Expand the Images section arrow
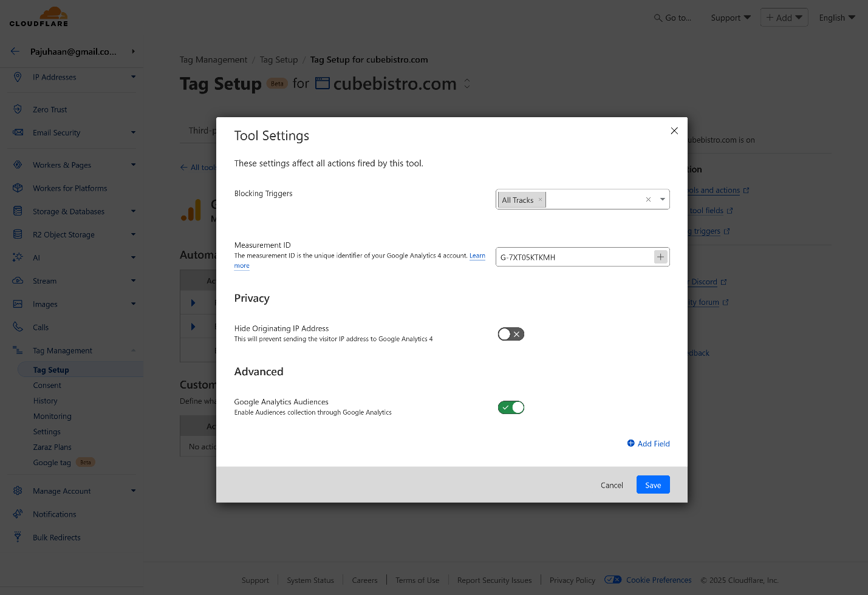868x595 pixels. (133, 304)
